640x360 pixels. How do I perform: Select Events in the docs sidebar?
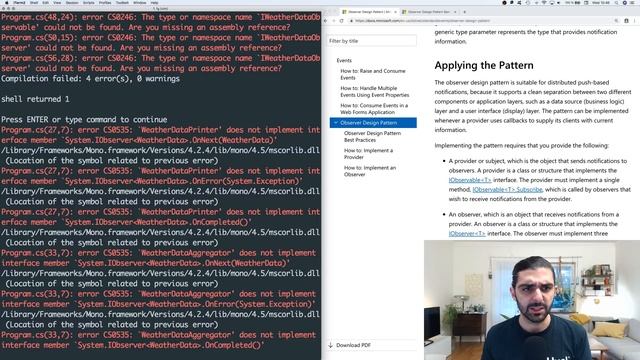pyautogui.click(x=344, y=60)
